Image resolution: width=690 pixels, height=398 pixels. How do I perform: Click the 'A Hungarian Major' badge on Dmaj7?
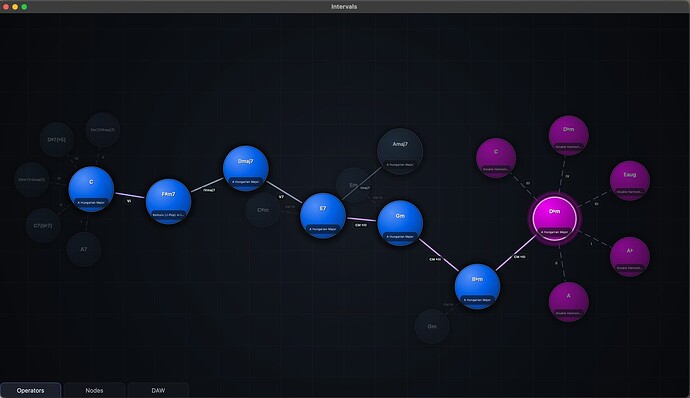(246, 181)
